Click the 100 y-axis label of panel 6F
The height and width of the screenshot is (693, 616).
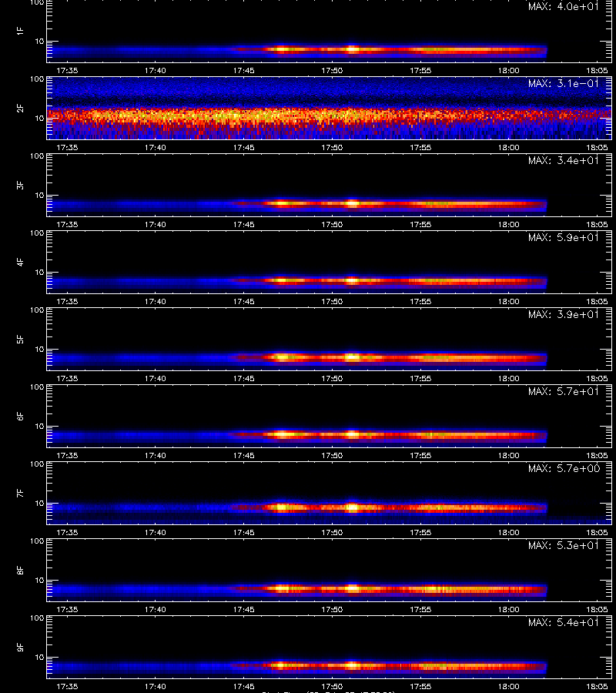click(37, 387)
